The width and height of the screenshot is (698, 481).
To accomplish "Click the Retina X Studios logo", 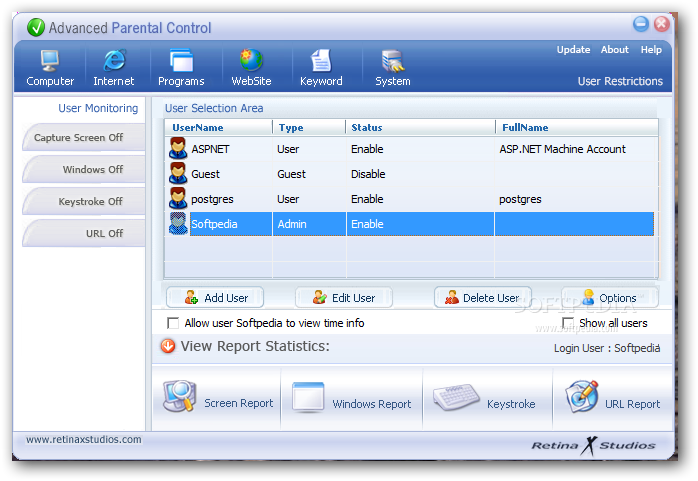I will [593, 445].
